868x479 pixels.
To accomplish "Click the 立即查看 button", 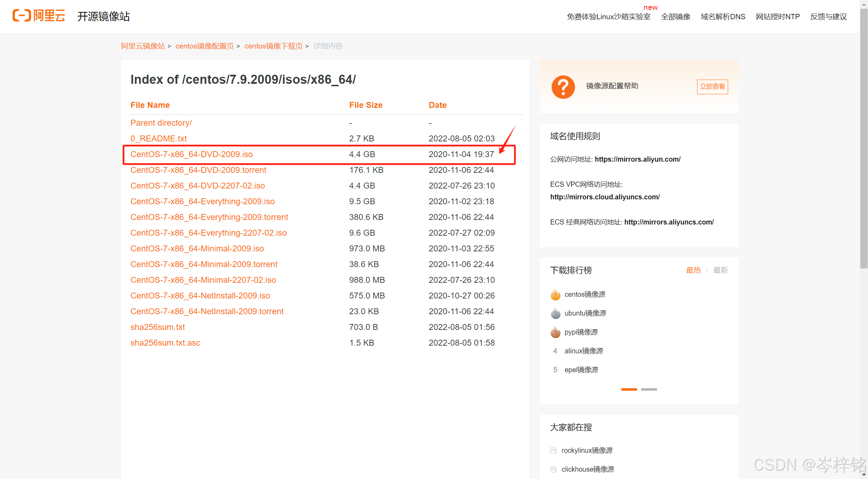I will [x=712, y=87].
